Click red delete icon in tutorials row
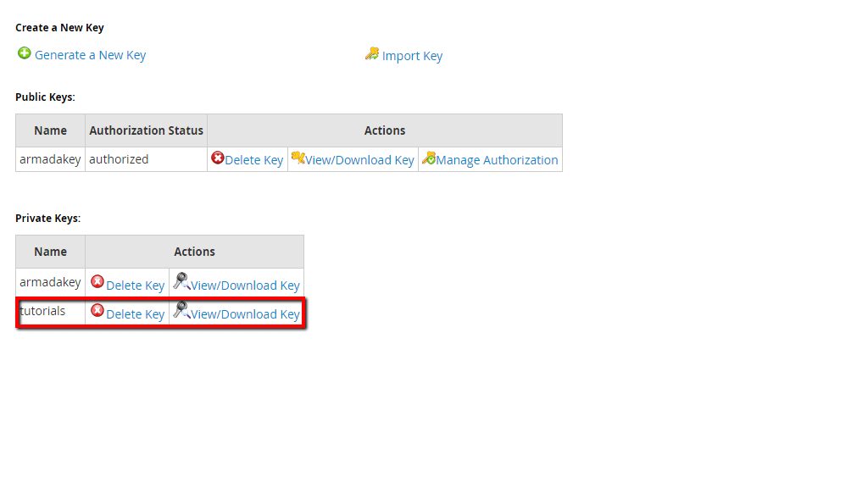 coord(97,310)
